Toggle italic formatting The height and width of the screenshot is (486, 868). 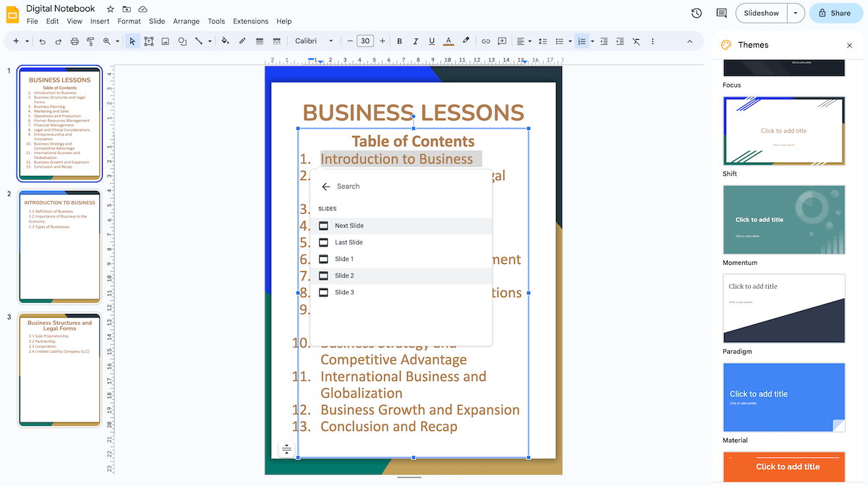(415, 41)
